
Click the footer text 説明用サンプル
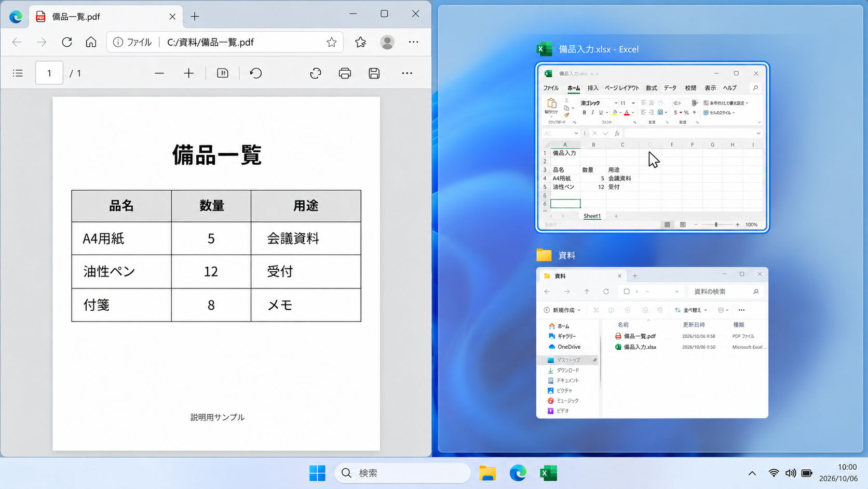tap(217, 417)
